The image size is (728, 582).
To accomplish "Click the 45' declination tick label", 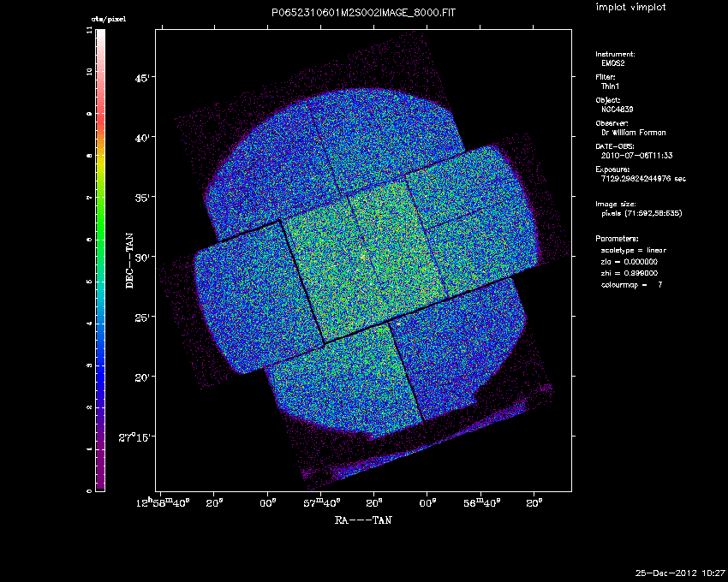I will pos(142,78).
